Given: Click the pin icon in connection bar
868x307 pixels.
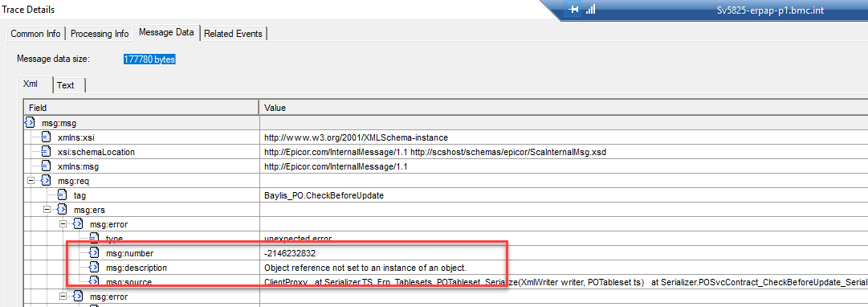Looking at the screenshot, I should coord(573,10).
